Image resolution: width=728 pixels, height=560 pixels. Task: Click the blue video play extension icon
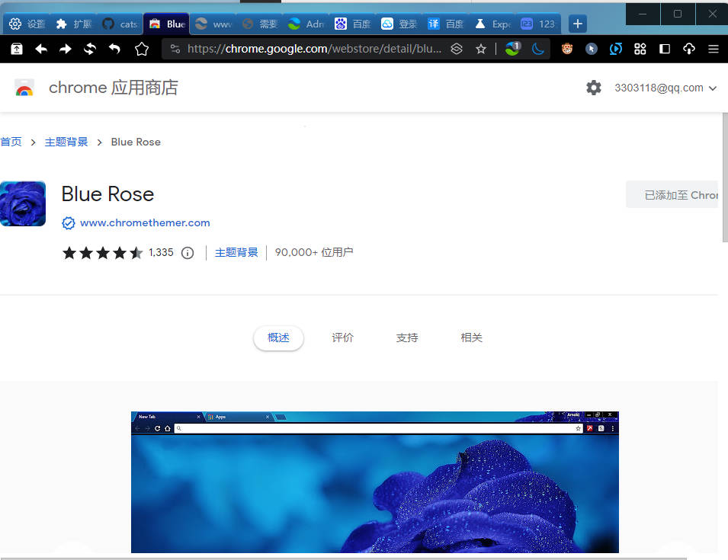coord(616,49)
